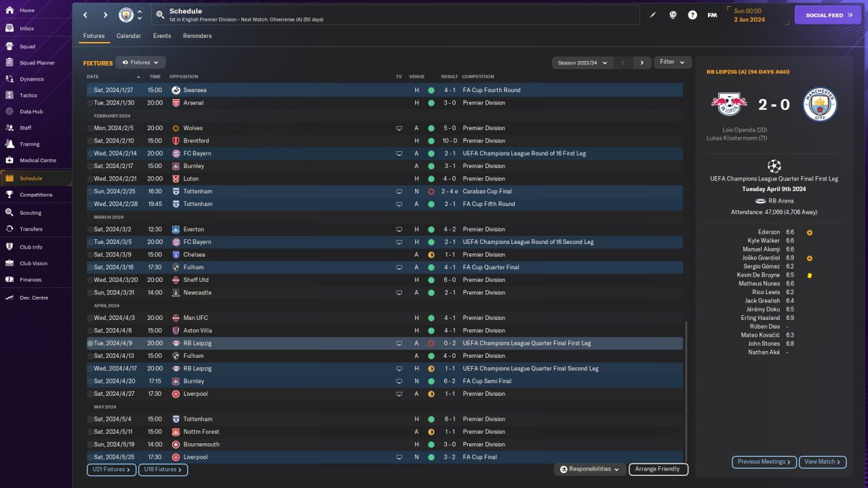Sort fixtures by the Date column header
The width and height of the screenshot is (868, 488).
pos(93,77)
